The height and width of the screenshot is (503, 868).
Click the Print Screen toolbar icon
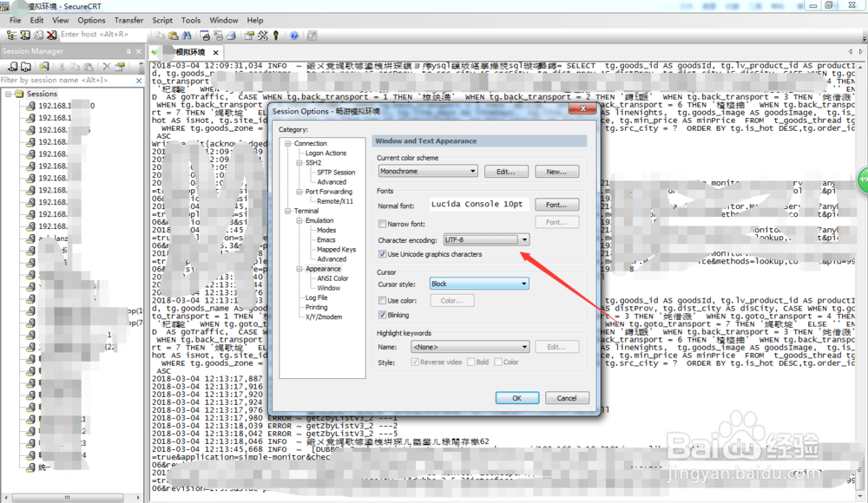[205, 36]
